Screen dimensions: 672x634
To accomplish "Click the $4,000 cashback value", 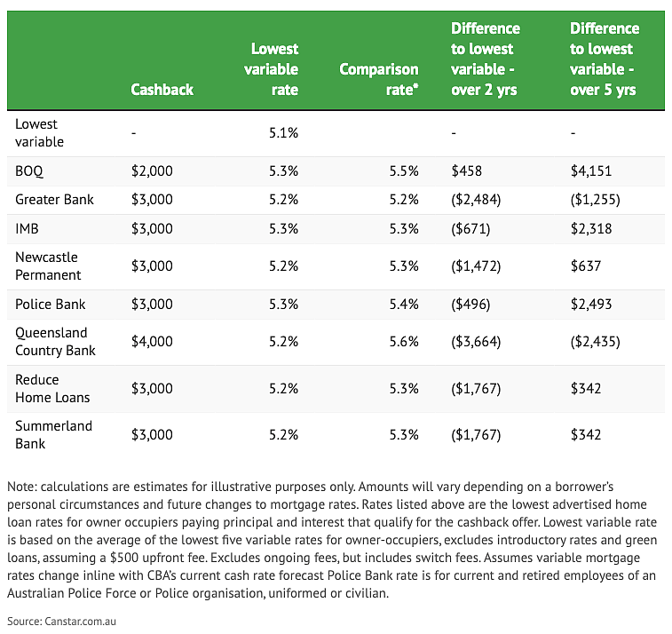I will (x=152, y=341).
